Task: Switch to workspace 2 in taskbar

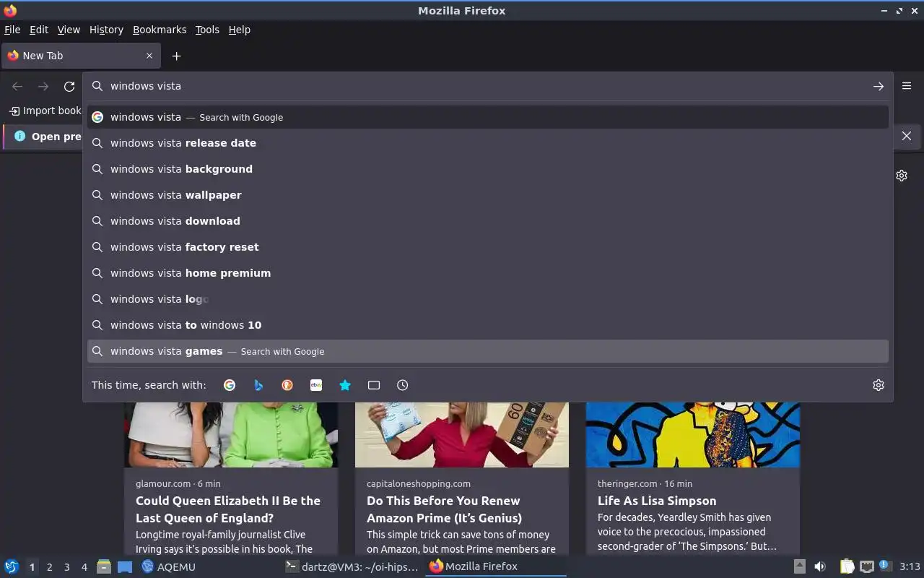Action: (x=49, y=567)
